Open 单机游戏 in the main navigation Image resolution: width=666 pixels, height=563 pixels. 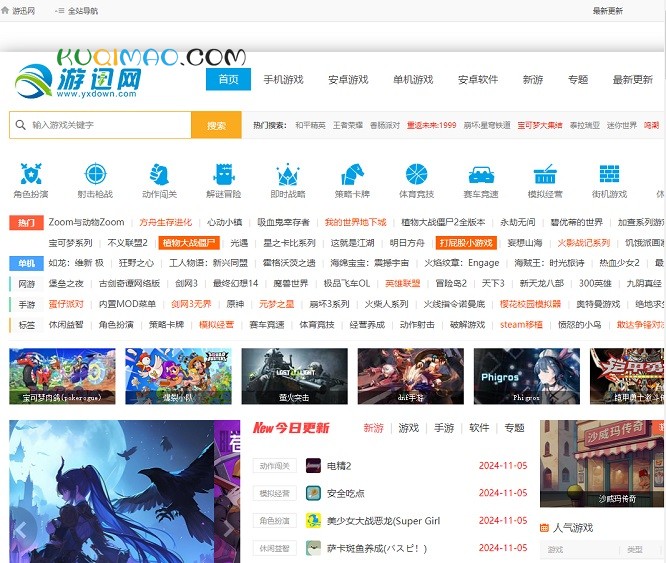coord(413,79)
